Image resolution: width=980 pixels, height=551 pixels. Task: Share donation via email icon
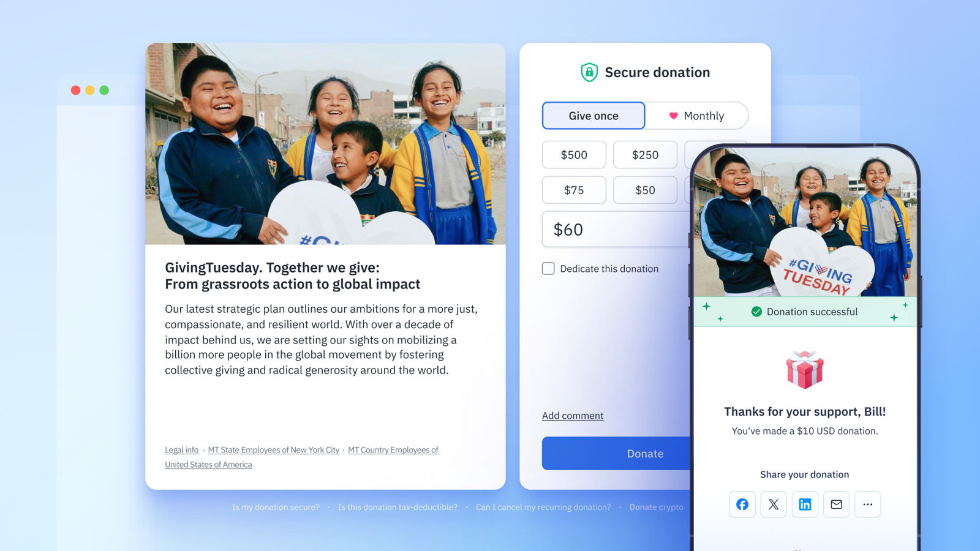click(836, 504)
